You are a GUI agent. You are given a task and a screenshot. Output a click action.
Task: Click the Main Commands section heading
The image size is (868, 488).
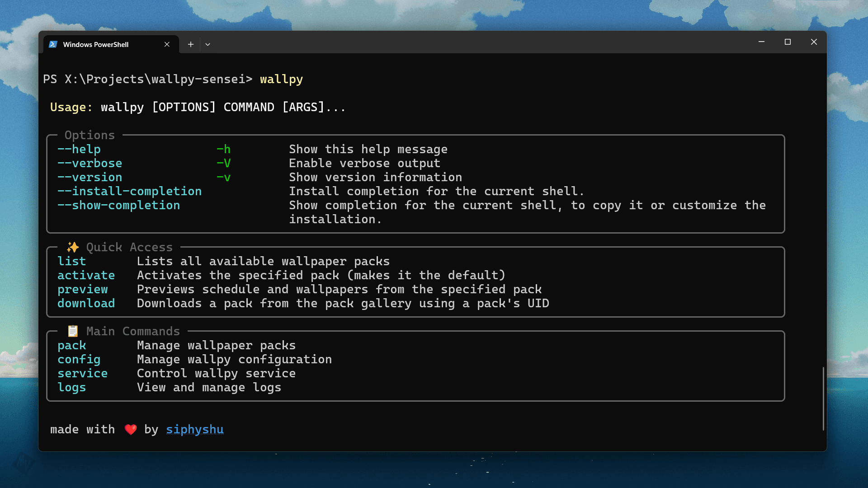click(133, 331)
